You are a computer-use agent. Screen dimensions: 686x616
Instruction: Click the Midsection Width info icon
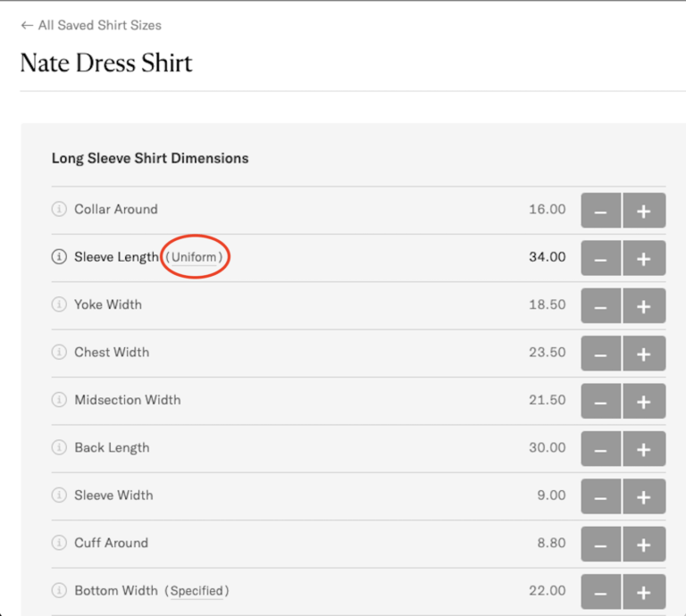(59, 400)
